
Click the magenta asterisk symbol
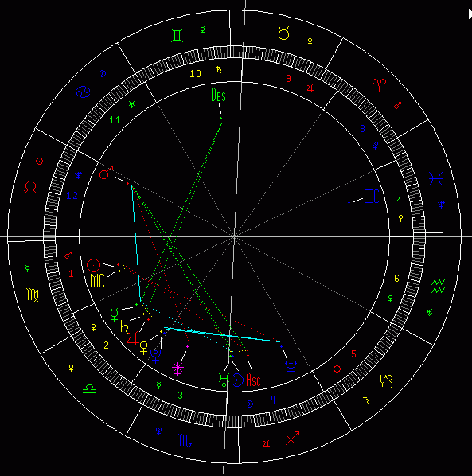coord(177,369)
